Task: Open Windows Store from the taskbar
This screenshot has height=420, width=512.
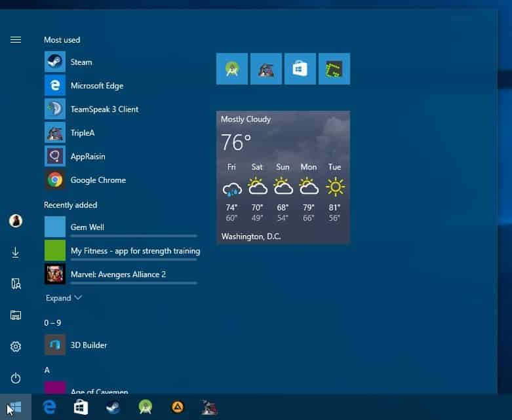Action: click(81, 407)
